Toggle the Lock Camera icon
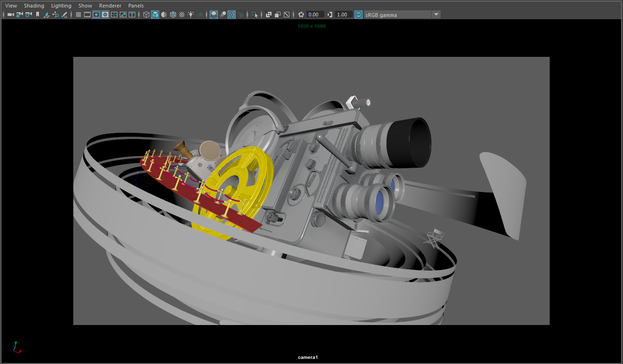The image size is (623, 364). click(x=19, y=15)
